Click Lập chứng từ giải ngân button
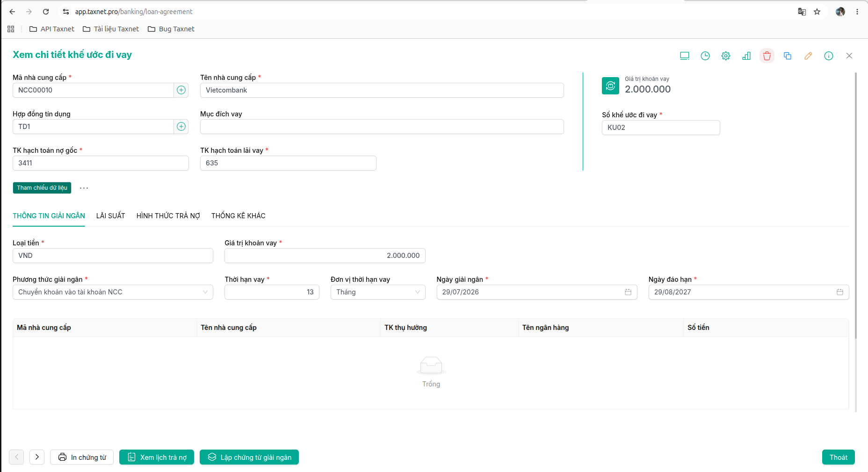The height and width of the screenshot is (472, 868). [249, 457]
